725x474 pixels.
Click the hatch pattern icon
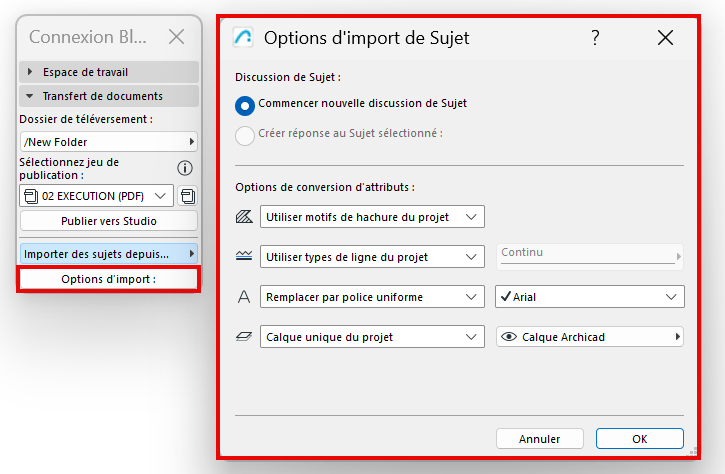point(244,217)
